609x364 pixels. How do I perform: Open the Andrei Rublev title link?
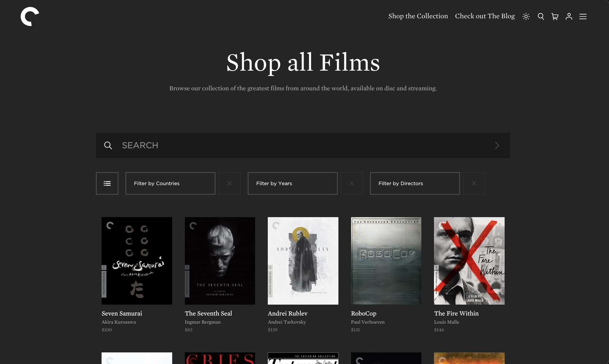click(287, 313)
